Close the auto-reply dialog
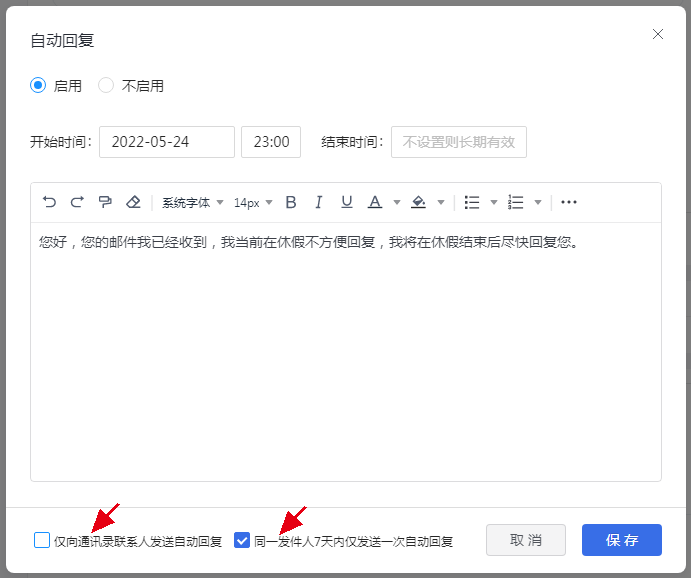This screenshot has height=578, width=691. tap(658, 34)
